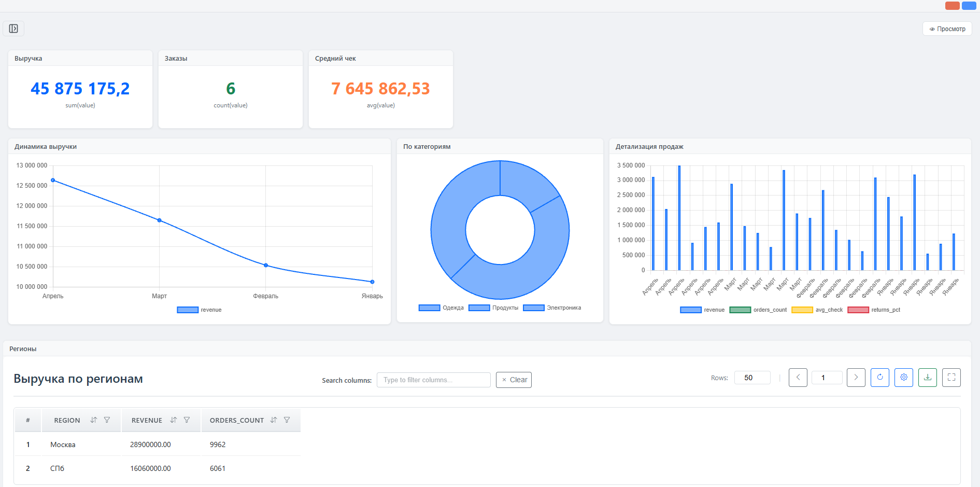Click the Заказы value 6
Viewport: 980px width, 487px height.
click(x=231, y=89)
